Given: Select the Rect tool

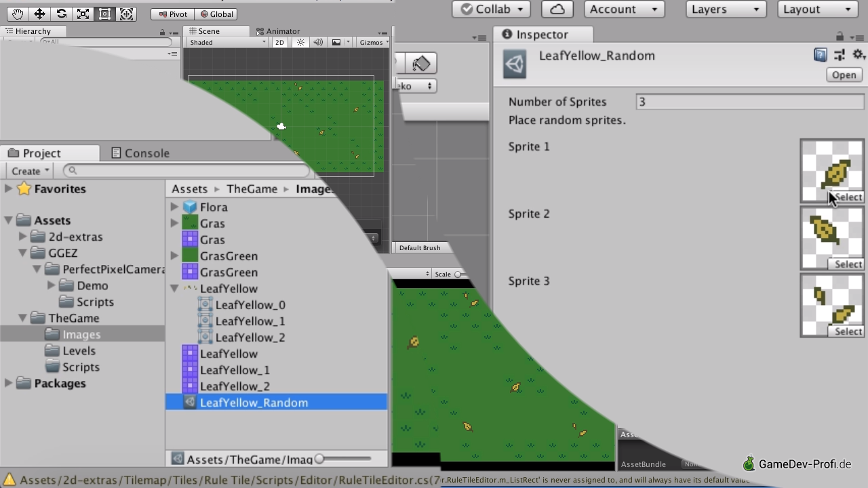Looking at the screenshot, I should tap(104, 14).
